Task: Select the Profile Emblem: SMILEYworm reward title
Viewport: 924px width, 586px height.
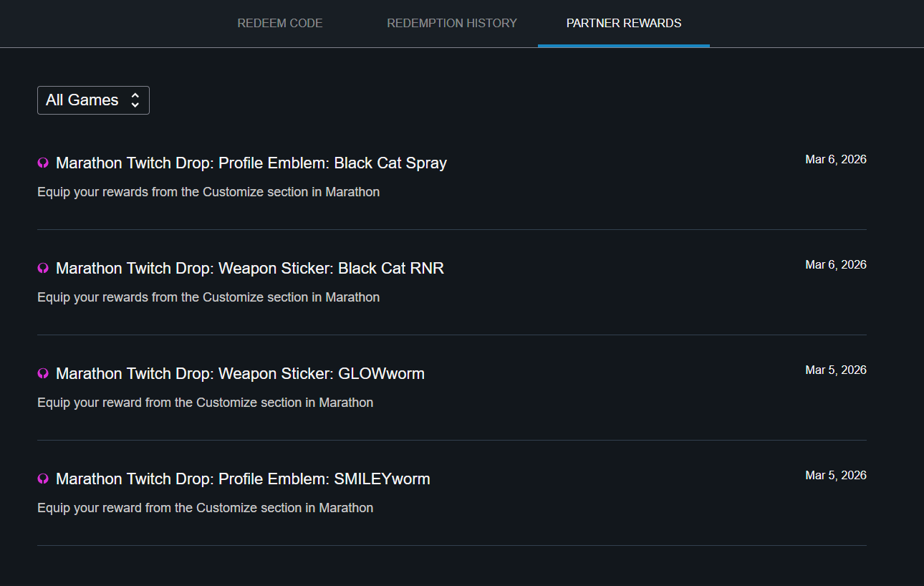Action: [243, 479]
